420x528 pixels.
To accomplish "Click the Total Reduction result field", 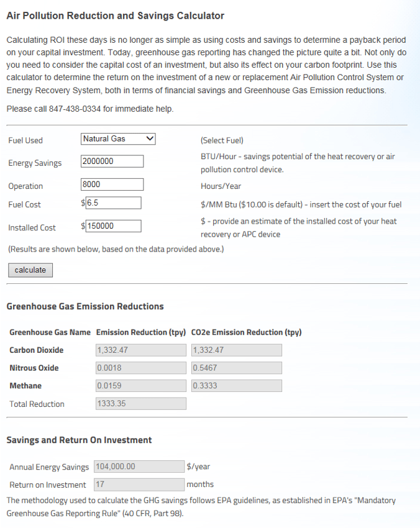I will tap(141, 404).
